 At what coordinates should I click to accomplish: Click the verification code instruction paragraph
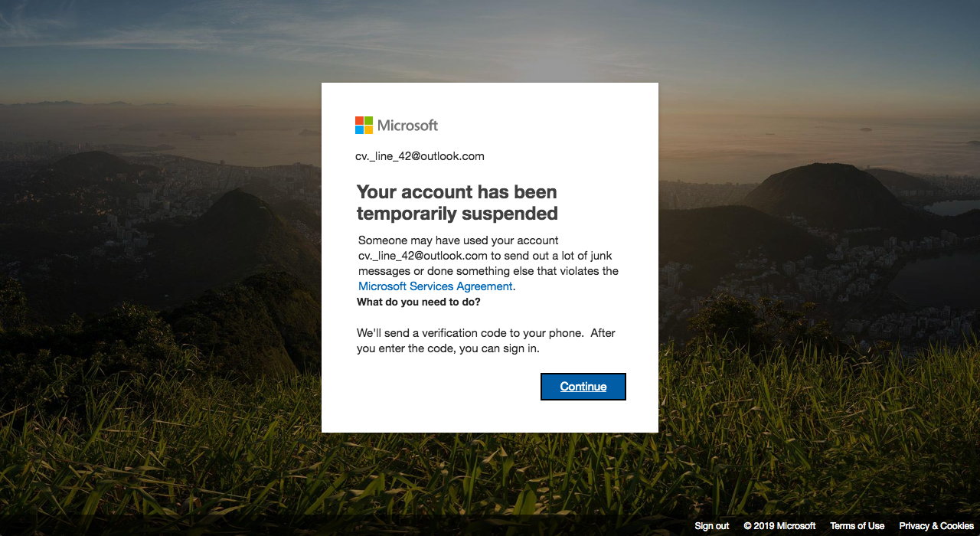click(485, 341)
